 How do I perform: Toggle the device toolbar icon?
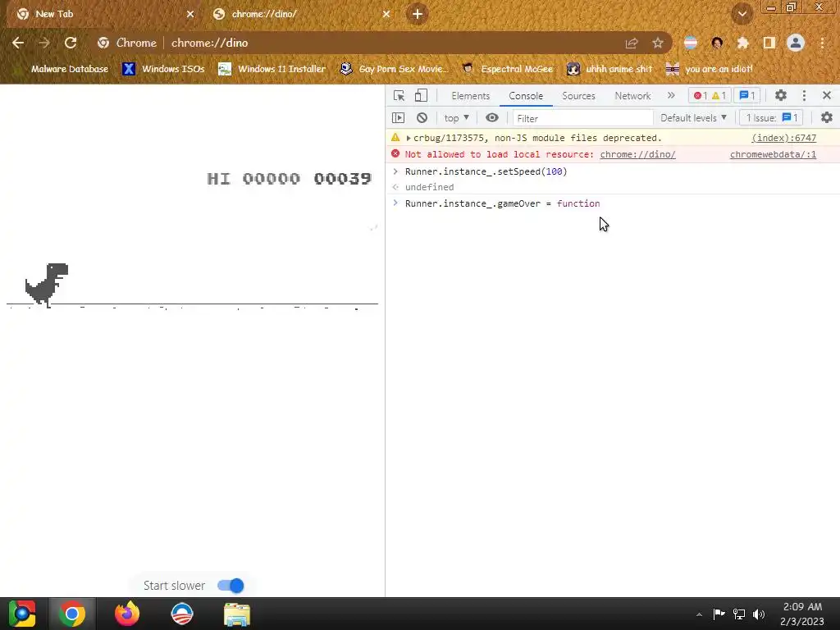[421, 95]
